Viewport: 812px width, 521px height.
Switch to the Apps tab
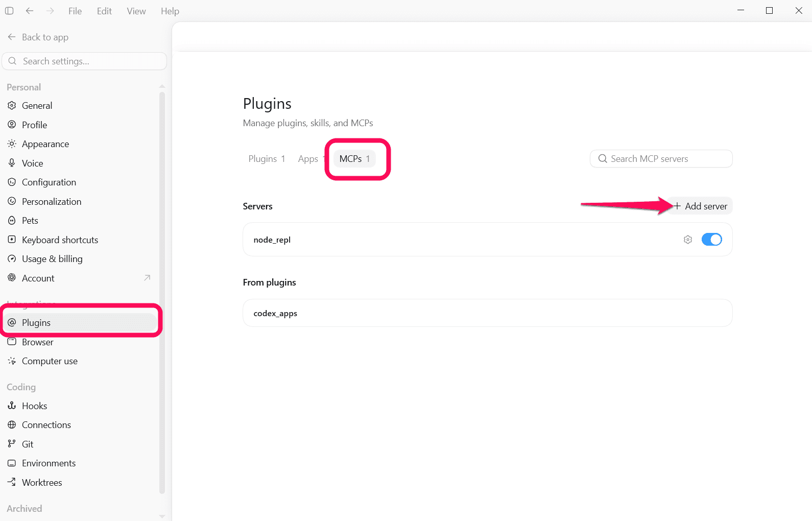(310, 159)
